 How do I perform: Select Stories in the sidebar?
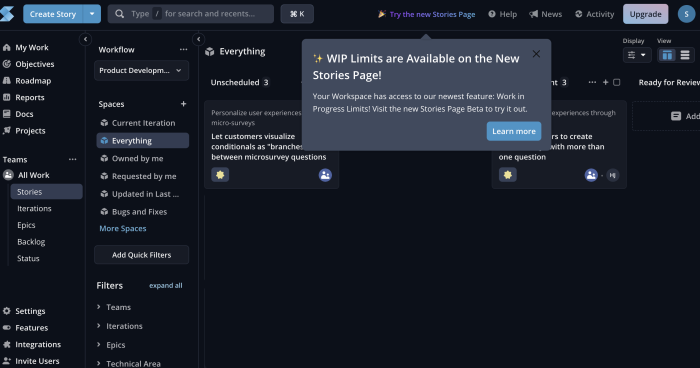tap(46, 192)
